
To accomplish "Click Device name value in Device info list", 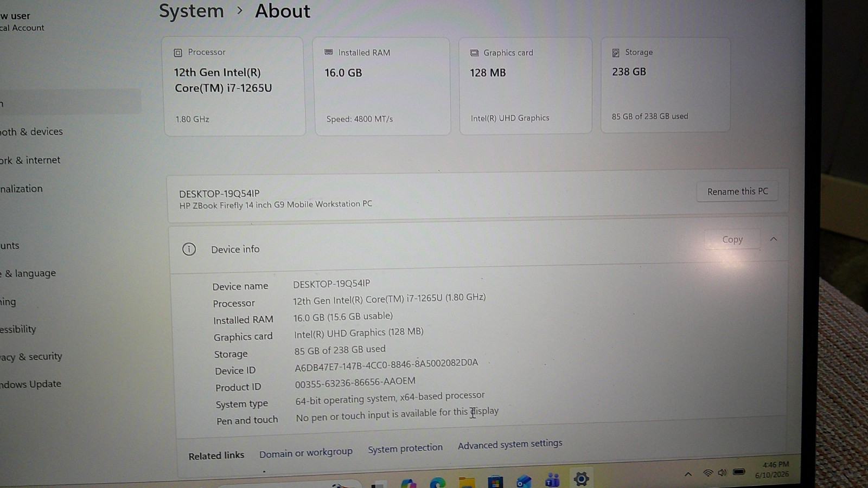I will [331, 284].
